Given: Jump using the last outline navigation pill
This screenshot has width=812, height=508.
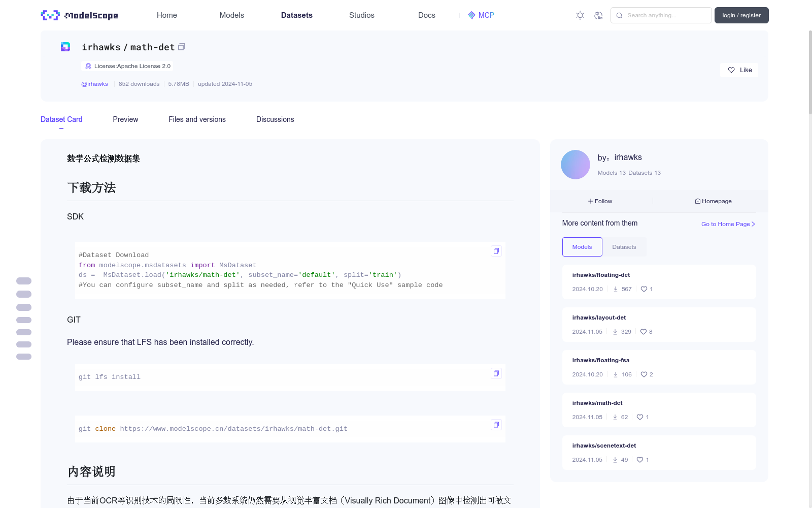Looking at the screenshot, I should (24, 357).
